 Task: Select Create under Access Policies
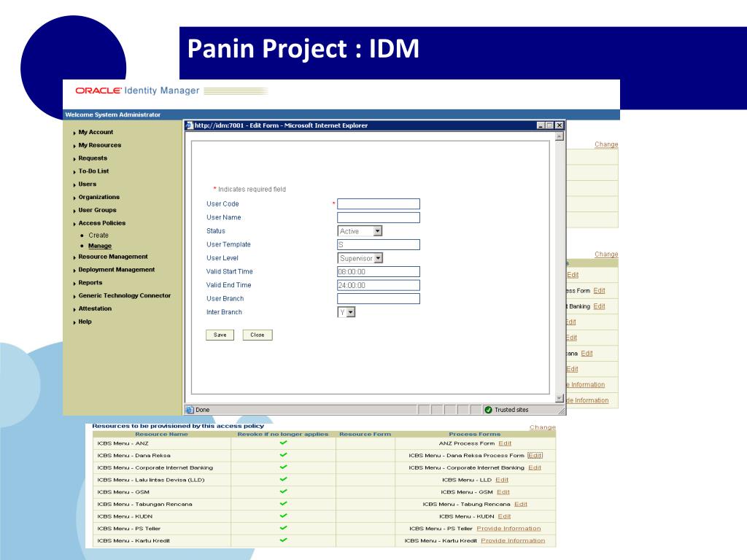98,236
